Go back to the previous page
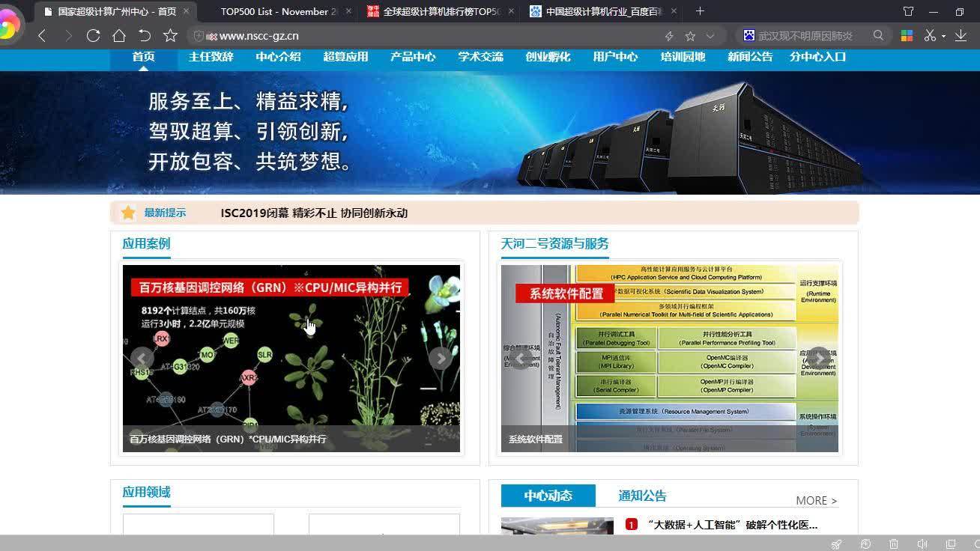The image size is (980, 551). point(42,35)
